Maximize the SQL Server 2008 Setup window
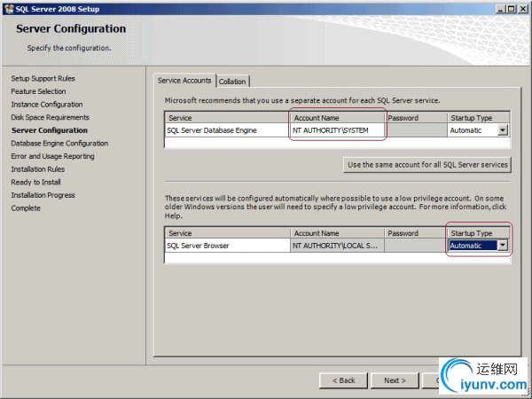Viewport: 532px width, 399px height. [x=511, y=9]
